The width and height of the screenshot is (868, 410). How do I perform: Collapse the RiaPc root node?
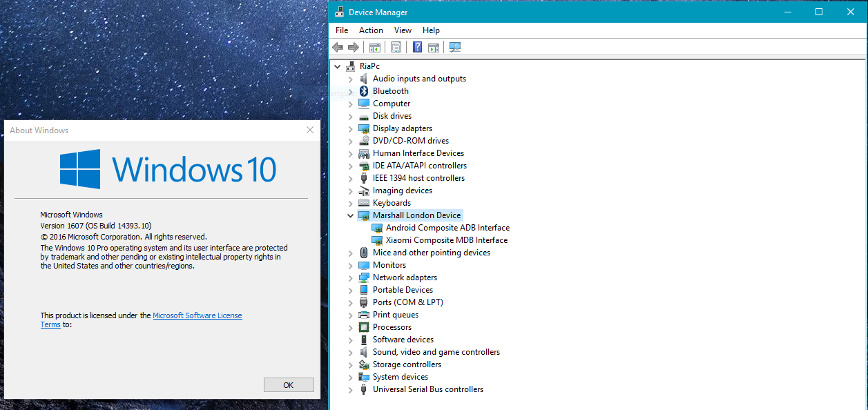pos(338,66)
